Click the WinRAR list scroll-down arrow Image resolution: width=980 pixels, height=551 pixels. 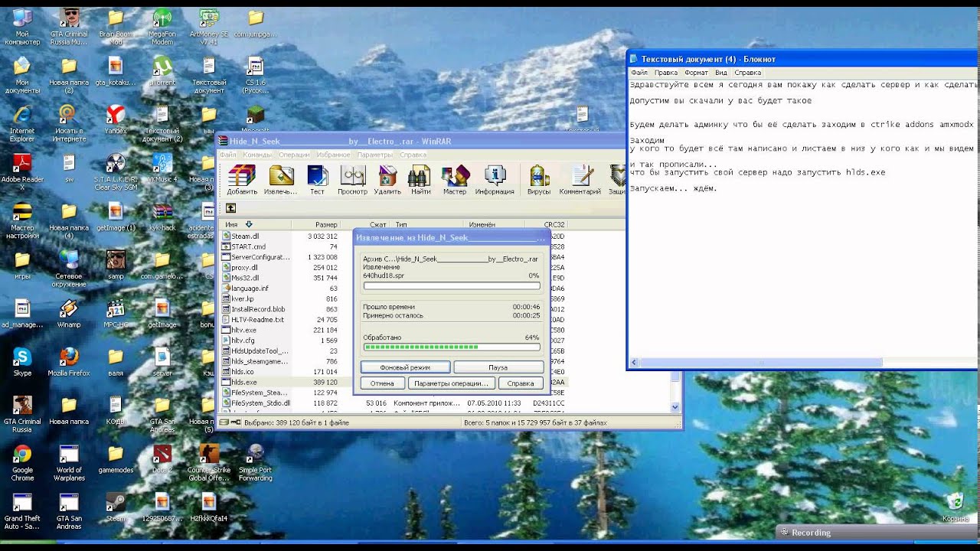coord(675,407)
